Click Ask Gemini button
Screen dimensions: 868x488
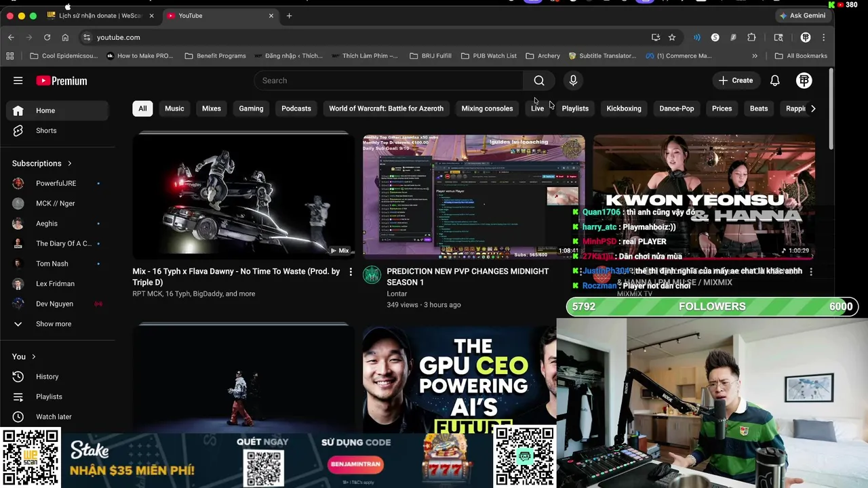point(802,16)
